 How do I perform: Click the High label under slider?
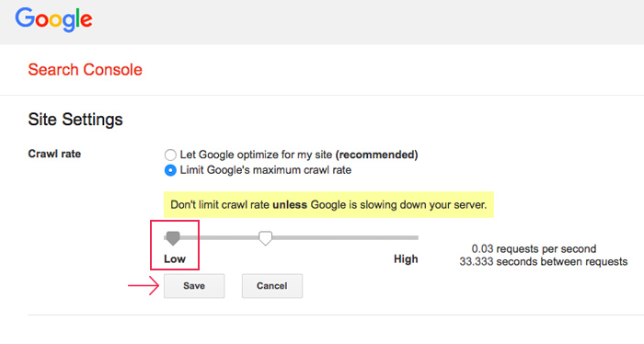[x=406, y=259]
